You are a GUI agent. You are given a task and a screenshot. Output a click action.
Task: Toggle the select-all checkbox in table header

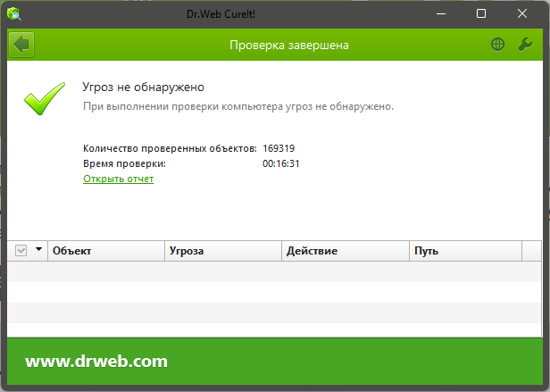tap(22, 251)
